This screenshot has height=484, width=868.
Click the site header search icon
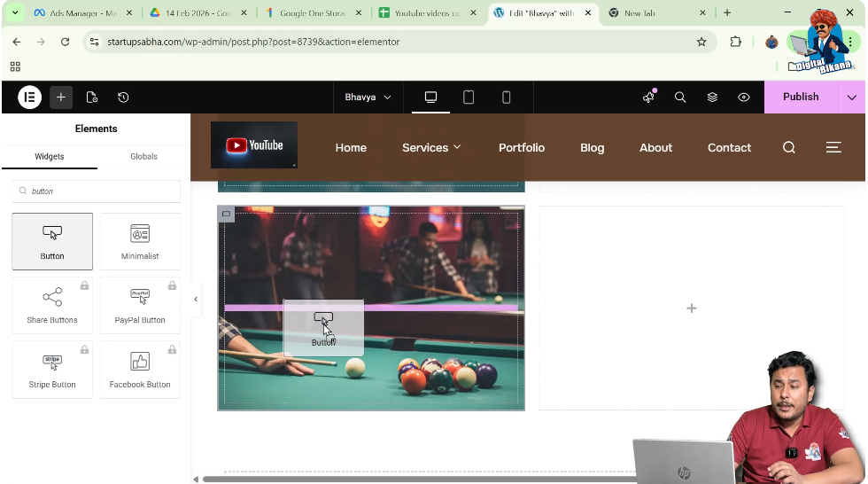[789, 147]
